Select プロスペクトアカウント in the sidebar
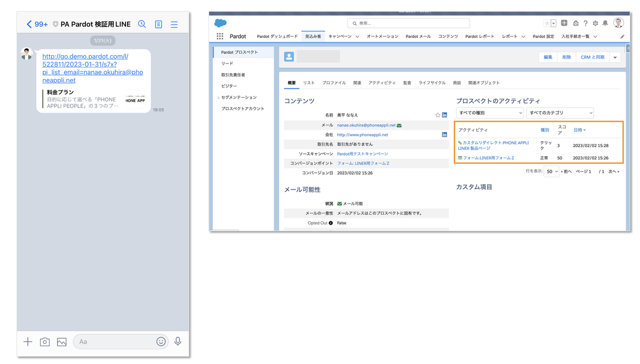The width and height of the screenshot is (640, 364). tap(243, 109)
